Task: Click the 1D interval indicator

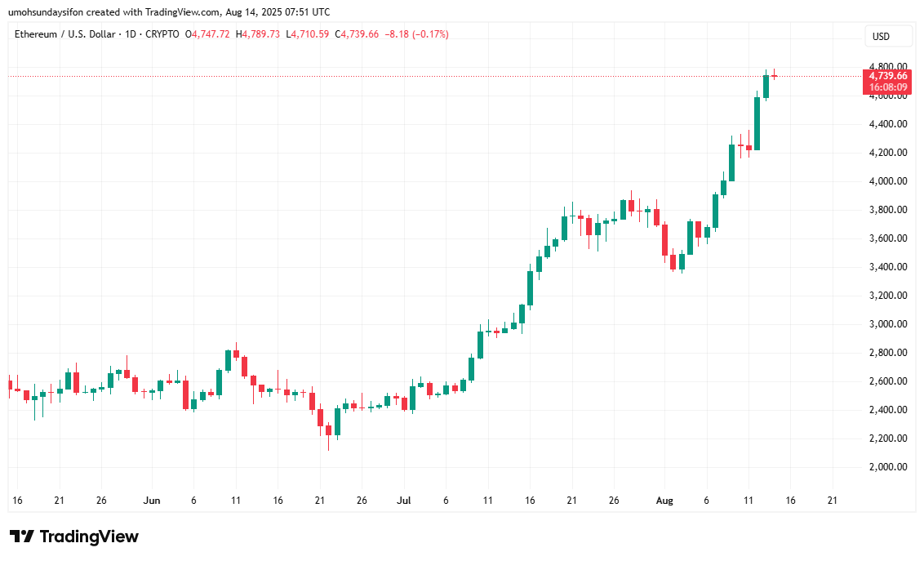Action: pyautogui.click(x=129, y=34)
